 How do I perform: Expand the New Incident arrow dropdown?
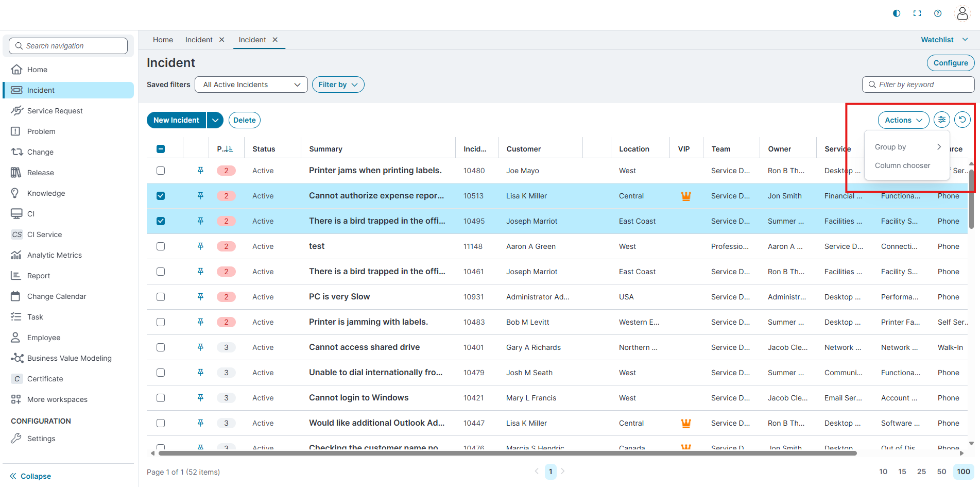[x=215, y=120]
